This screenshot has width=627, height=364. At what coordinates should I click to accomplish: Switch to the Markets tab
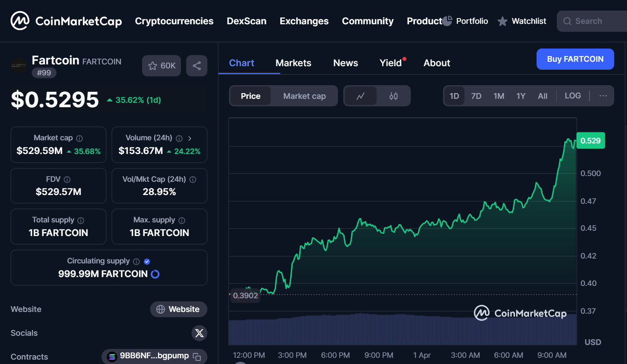click(293, 63)
